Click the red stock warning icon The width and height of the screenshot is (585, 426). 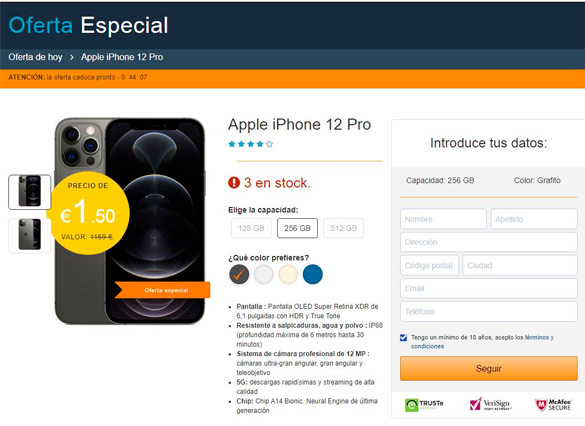tap(234, 183)
